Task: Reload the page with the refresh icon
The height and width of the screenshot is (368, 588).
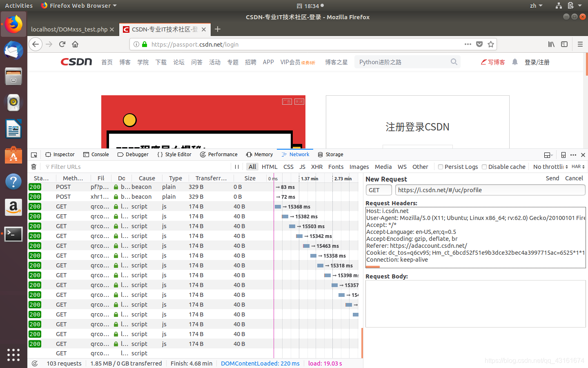Action: coord(62,44)
